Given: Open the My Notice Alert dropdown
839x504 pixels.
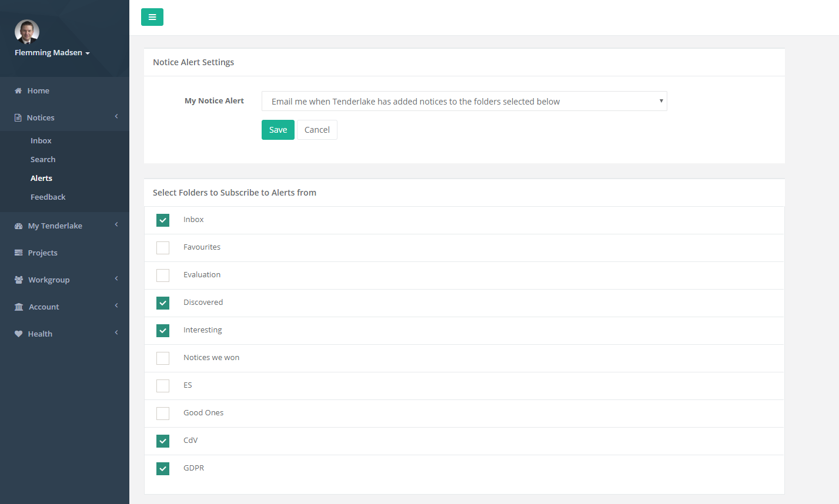Looking at the screenshot, I should 464,101.
